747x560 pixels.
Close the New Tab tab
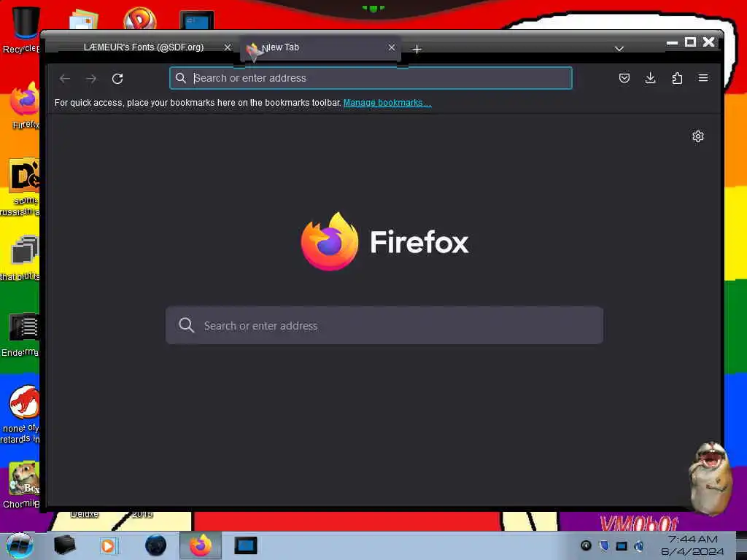click(x=392, y=47)
